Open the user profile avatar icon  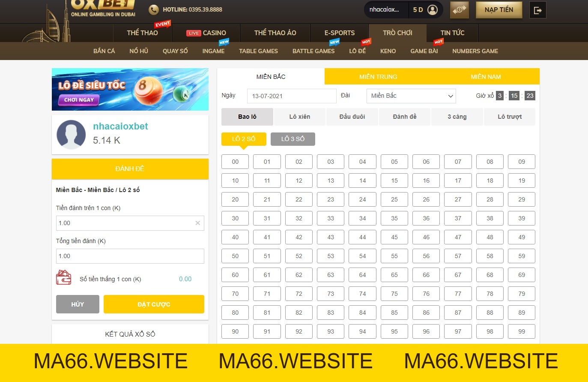coord(433,9)
